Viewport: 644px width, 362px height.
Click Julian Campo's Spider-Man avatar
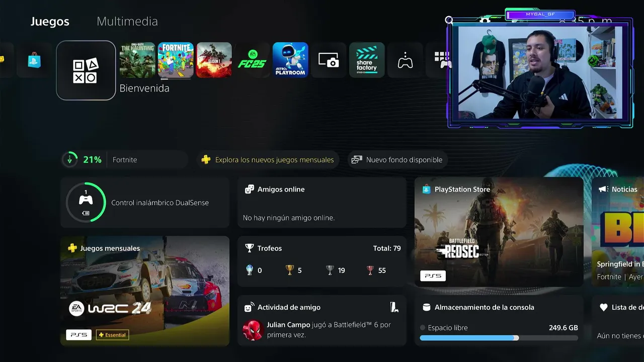pyautogui.click(x=253, y=330)
